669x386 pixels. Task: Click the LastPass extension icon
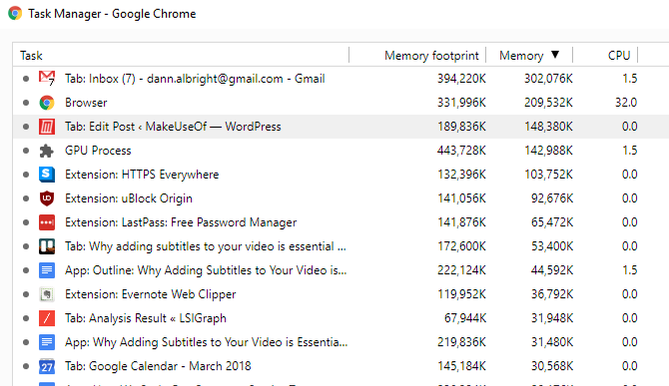(47, 222)
